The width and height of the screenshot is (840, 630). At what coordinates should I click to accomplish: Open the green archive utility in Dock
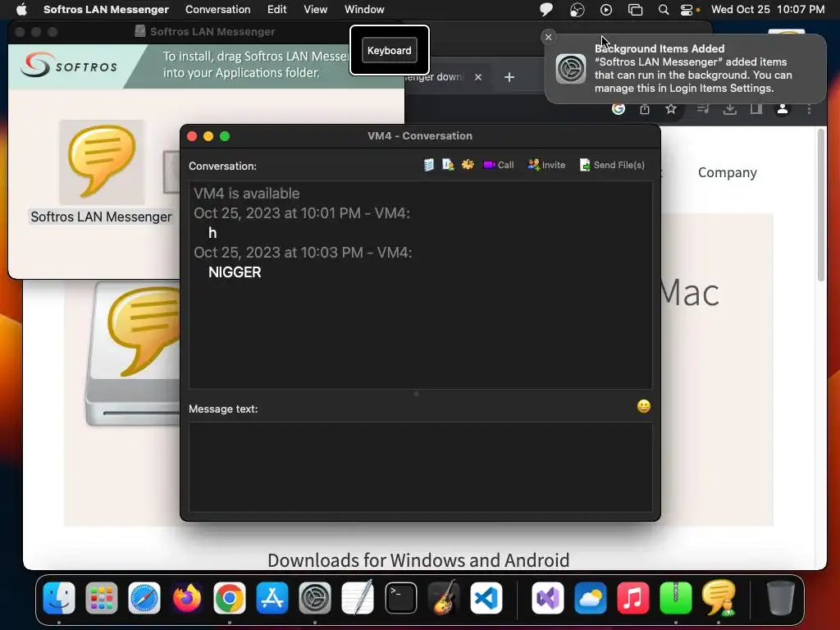(x=676, y=597)
